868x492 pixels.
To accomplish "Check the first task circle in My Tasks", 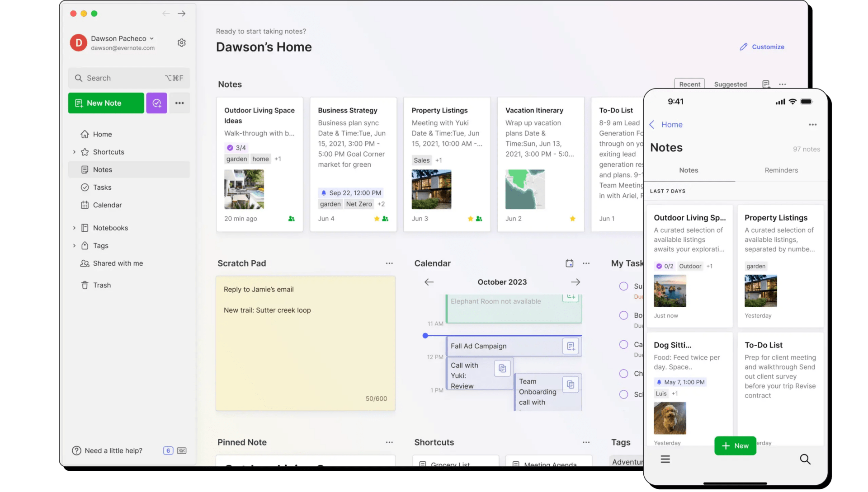I will click(x=623, y=286).
